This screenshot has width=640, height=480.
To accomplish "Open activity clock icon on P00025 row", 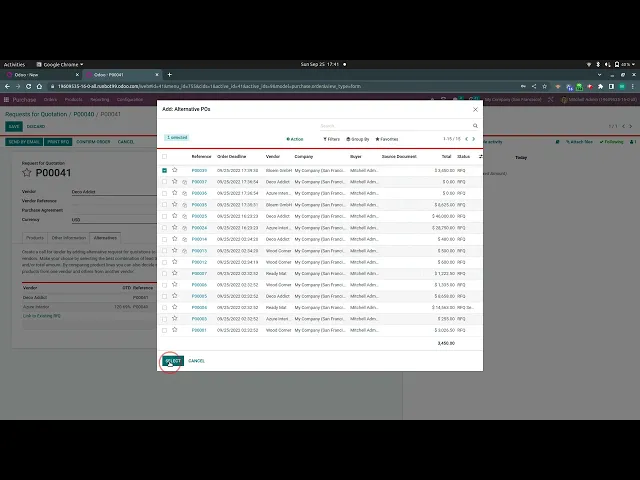I will [x=184, y=216].
